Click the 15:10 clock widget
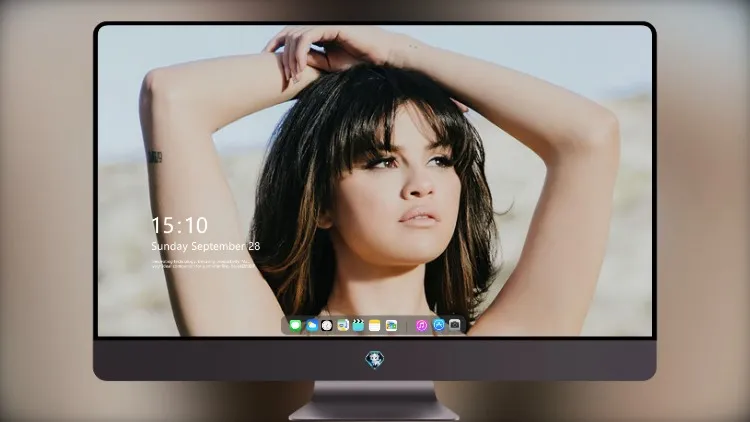Screen dimensions: 750x422 (179, 225)
